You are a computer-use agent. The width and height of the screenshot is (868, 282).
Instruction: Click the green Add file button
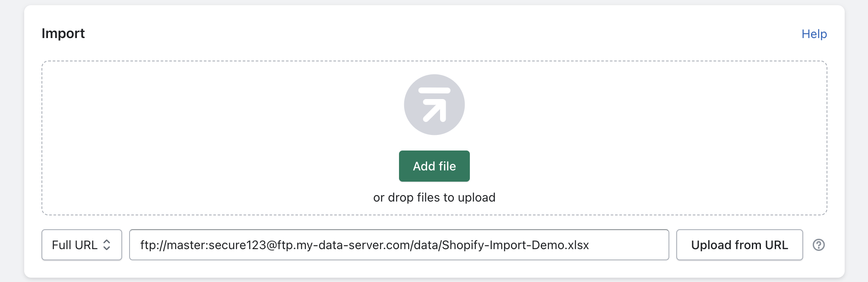click(x=434, y=166)
